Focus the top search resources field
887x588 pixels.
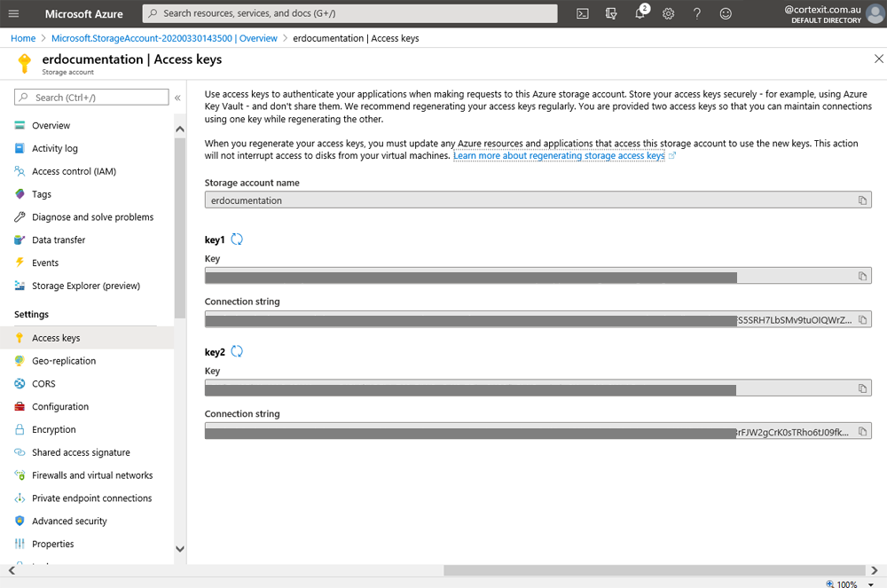coord(350,13)
